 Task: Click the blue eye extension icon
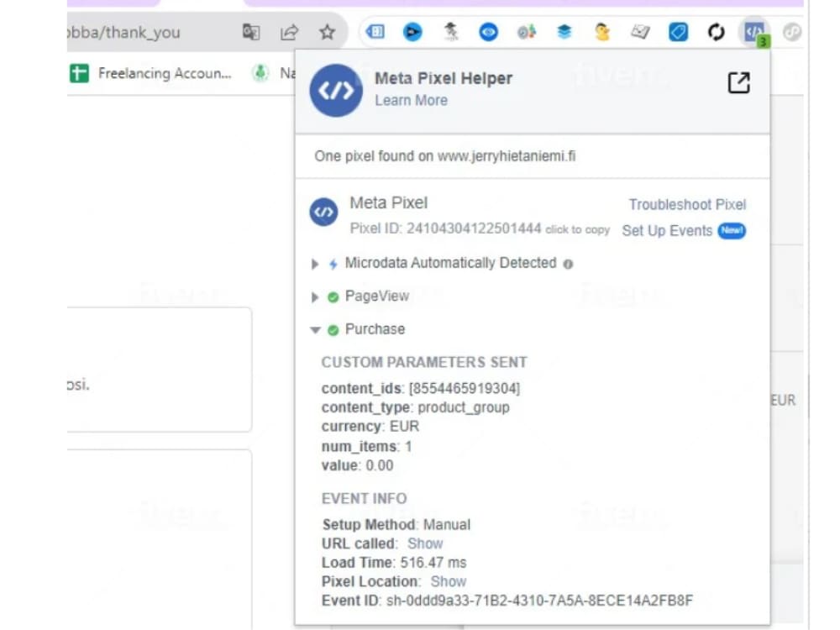(x=487, y=32)
